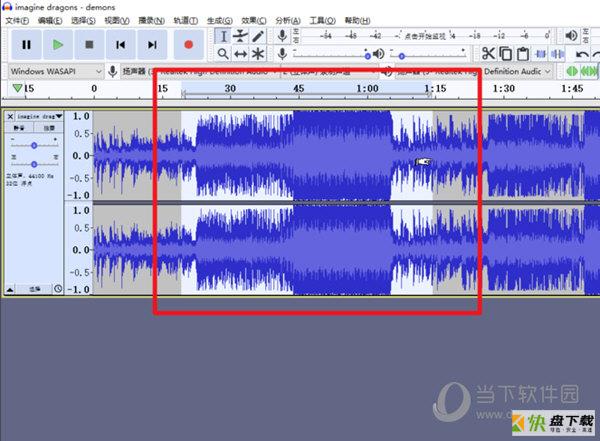Viewport: 600px width, 441px height.
Task: Open the 轨道(T) Tracks menu
Action: click(x=186, y=21)
